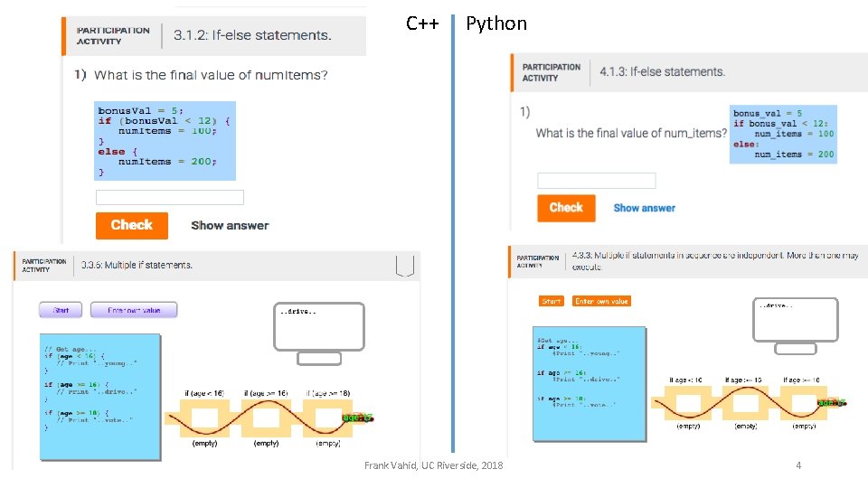Click the C++ age code panel in activity 3.3.6
Image resolution: width=868 pixels, height=488 pixels.
tap(100, 397)
